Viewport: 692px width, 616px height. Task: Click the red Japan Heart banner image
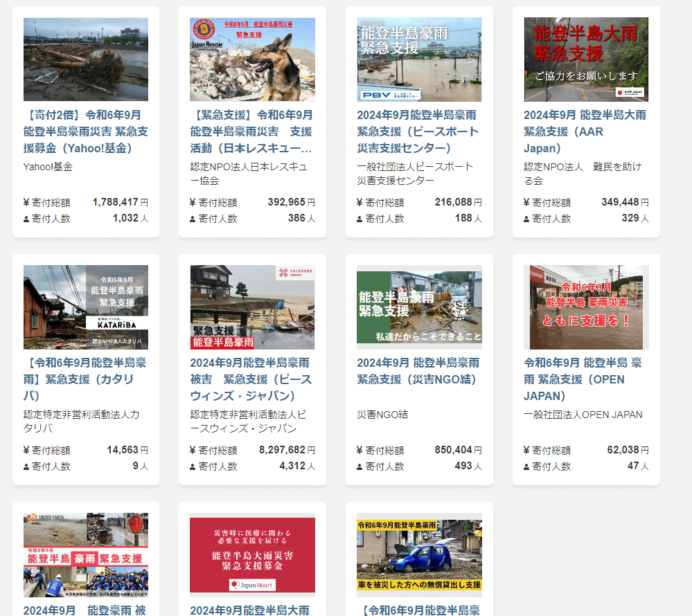252,554
